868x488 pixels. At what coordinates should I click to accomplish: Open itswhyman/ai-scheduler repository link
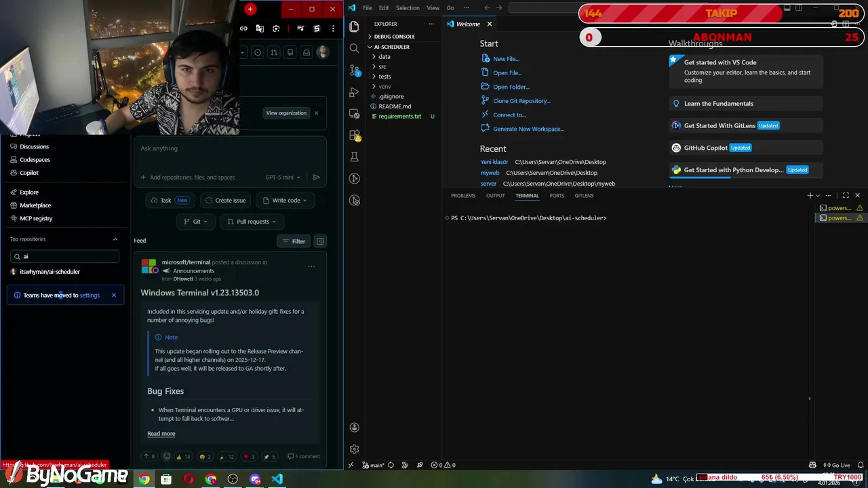coord(50,272)
